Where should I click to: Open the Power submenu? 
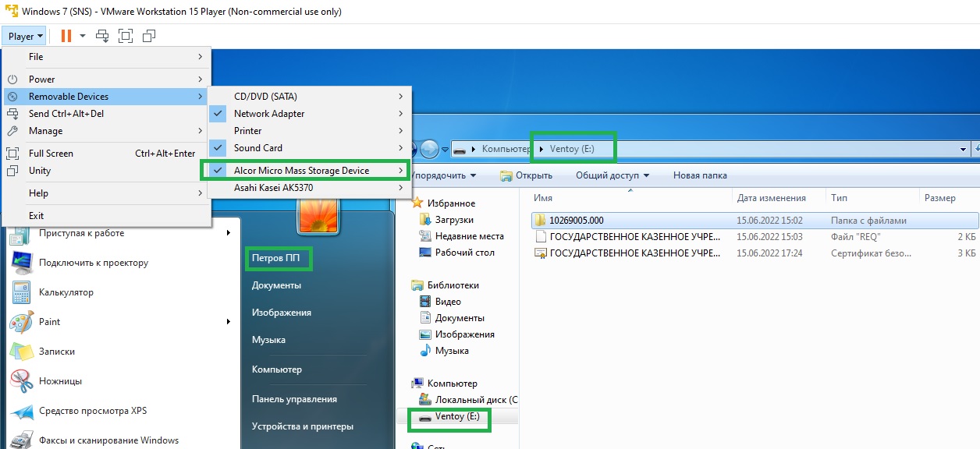[x=42, y=80]
